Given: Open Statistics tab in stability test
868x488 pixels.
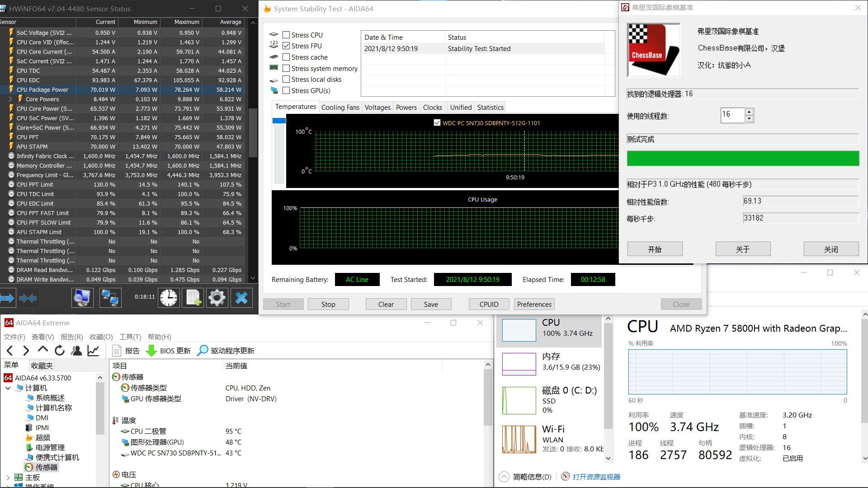Looking at the screenshot, I should point(491,107).
